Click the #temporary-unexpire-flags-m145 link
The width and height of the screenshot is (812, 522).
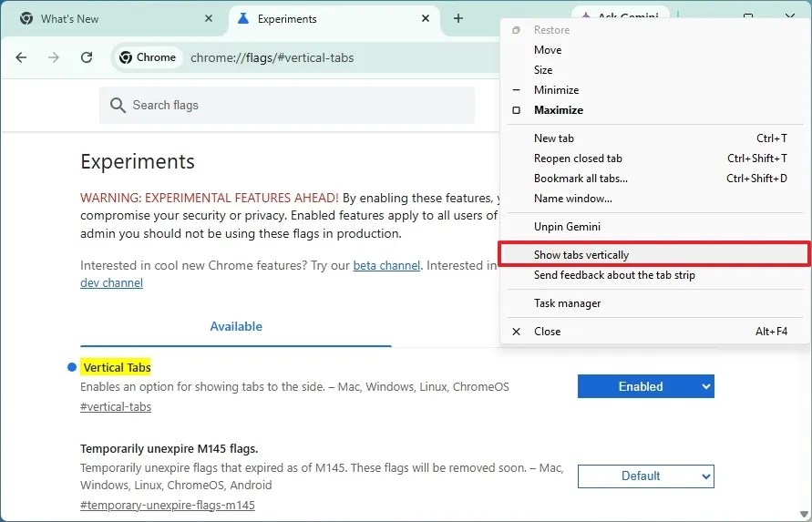point(168,505)
